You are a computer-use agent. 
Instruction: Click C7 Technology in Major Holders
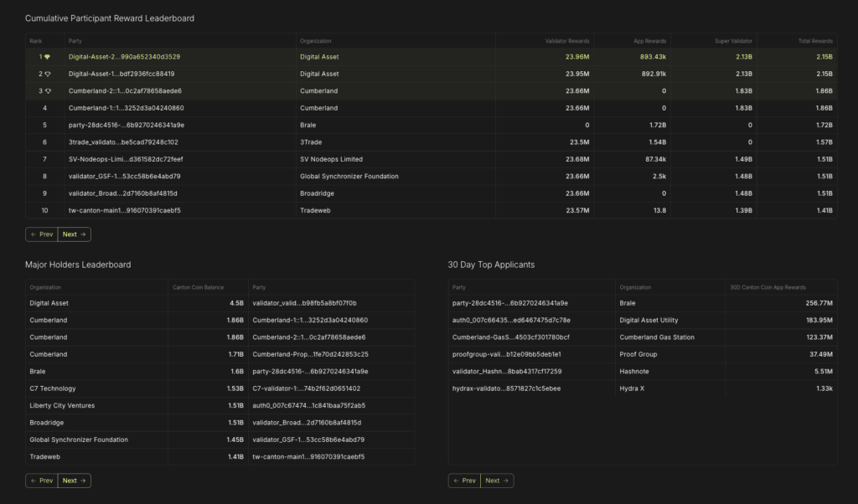pos(53,388)
